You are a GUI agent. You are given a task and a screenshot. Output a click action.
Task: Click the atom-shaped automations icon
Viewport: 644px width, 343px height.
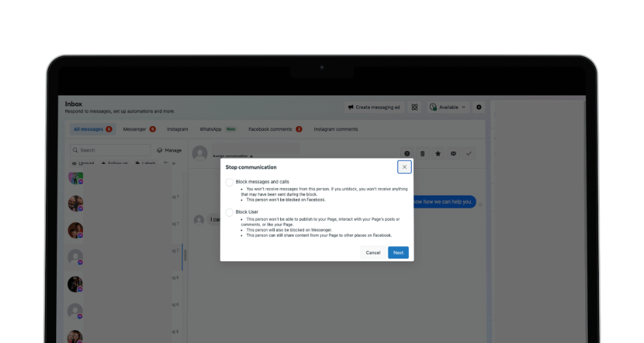tap(414, 107)
